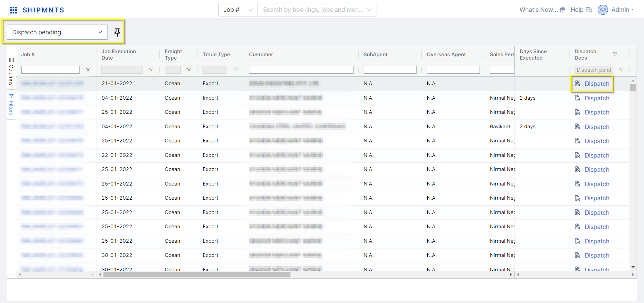Click 2 days cell in Ravikant row
644x303 pixels.
527,127
